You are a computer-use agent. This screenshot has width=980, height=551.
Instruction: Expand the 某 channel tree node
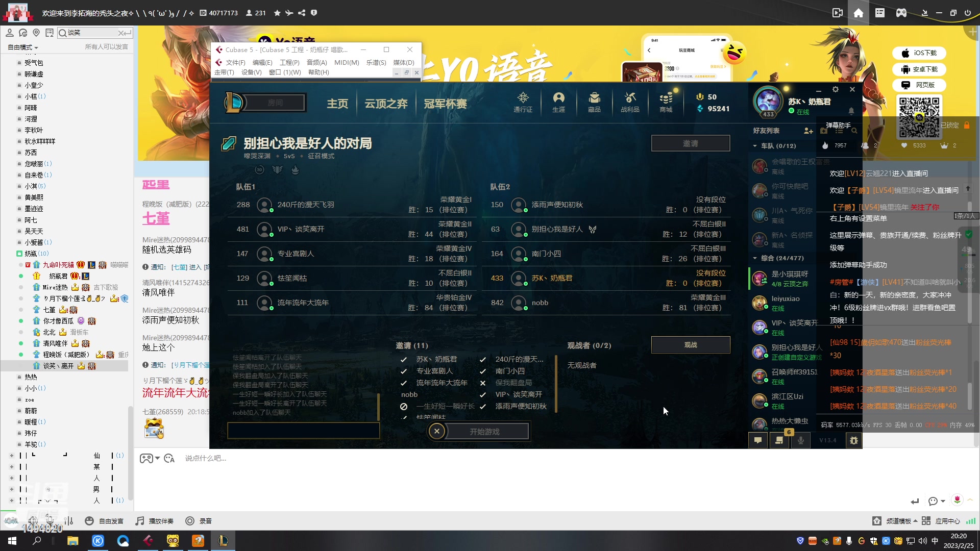click(11, 467)
